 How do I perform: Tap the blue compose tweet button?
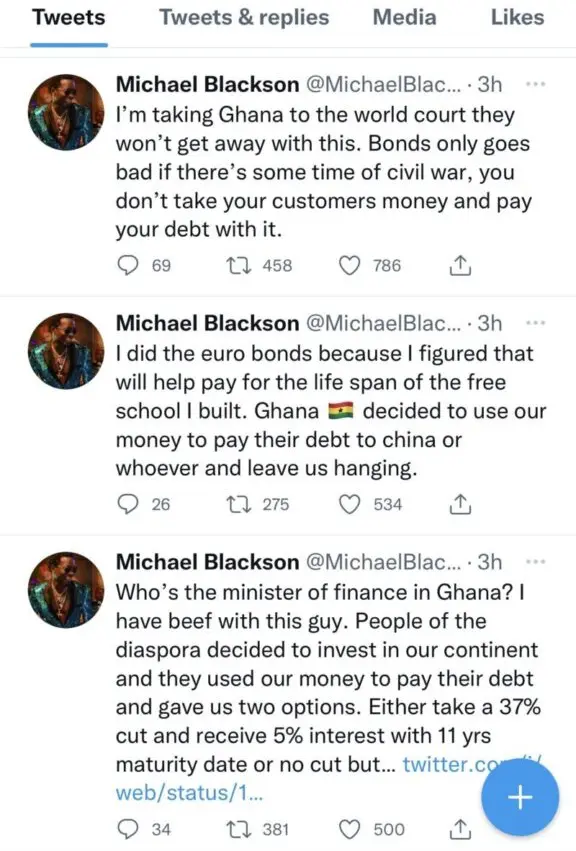point(519,797)
